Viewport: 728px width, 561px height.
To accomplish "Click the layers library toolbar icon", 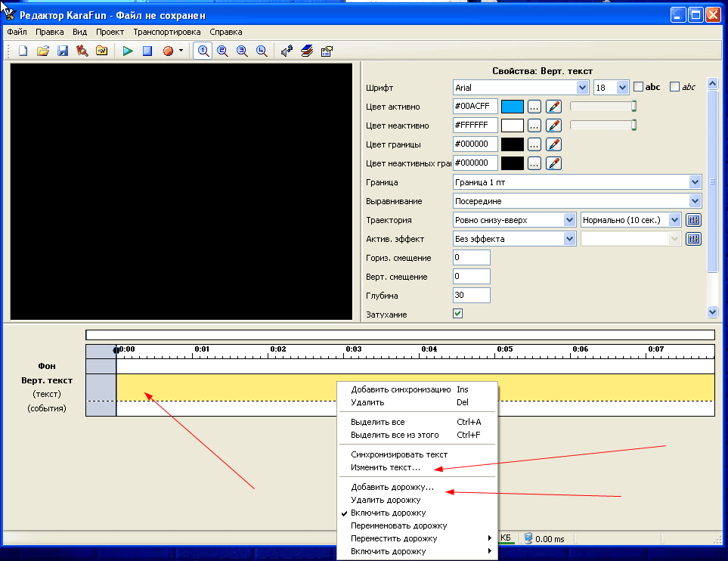I will [x=307, y=51].
